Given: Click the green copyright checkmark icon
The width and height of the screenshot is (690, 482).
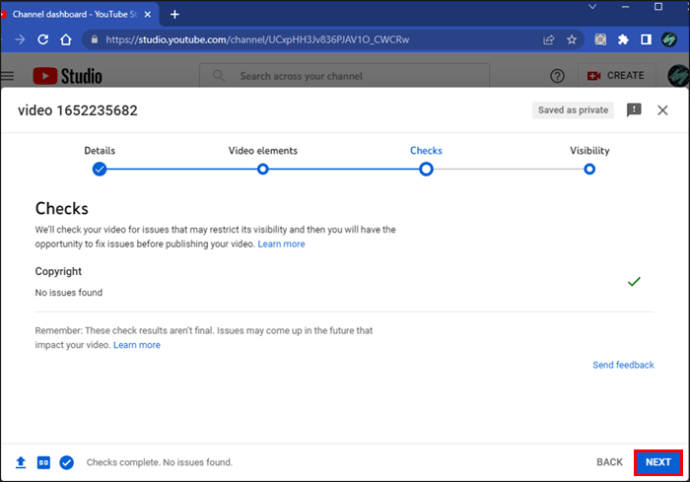Looking at the screenshot, I should click(634, 282).
